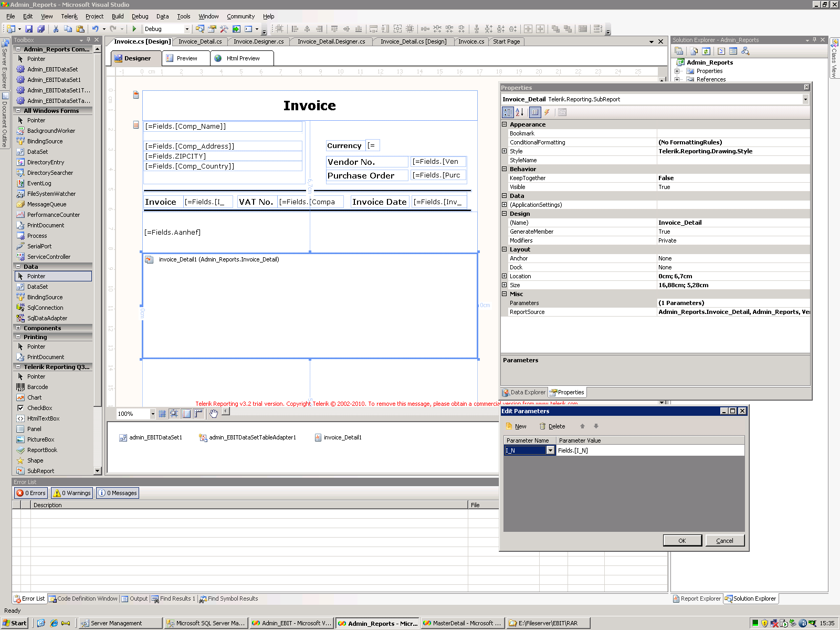Pick the Barcode item in Telerik Reporting toolbox
Image resolution: width=840 pixels, height=630 pixels.
tap(37, 387)
